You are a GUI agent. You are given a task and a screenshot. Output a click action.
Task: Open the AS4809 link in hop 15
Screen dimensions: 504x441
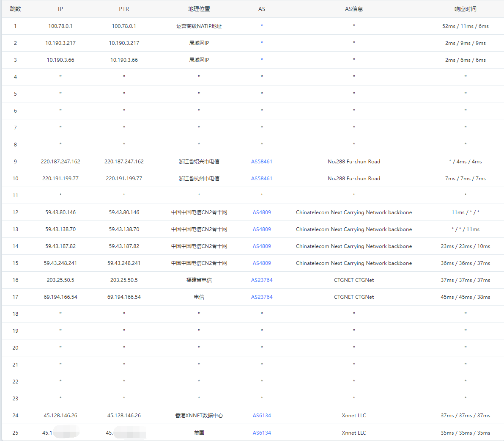click(261, 263)
